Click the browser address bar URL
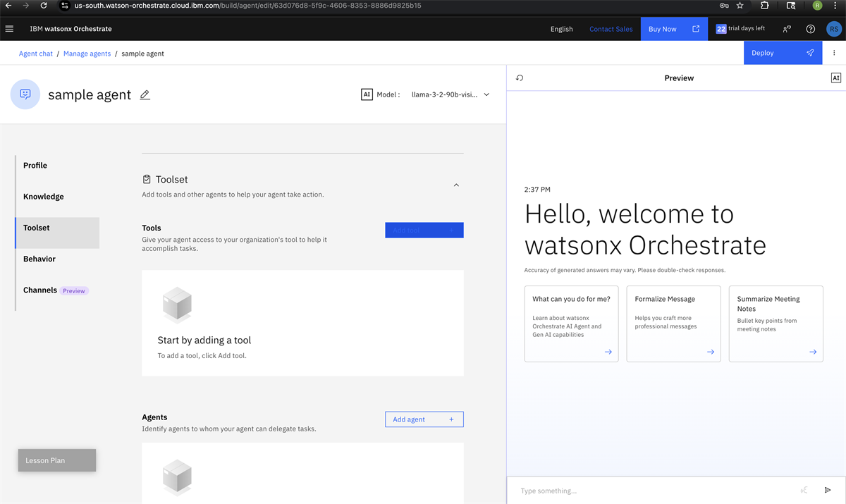 point(247,6)
